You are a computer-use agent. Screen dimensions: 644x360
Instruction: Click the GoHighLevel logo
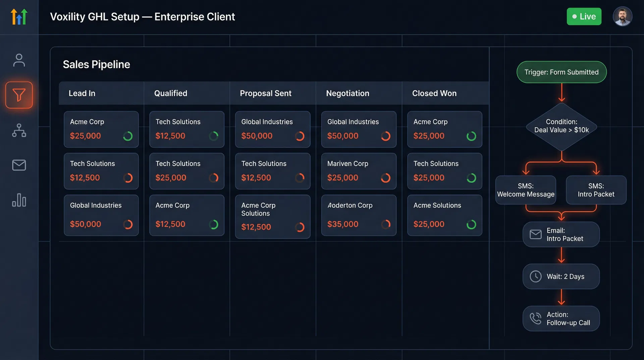click(x=19, y=16)
